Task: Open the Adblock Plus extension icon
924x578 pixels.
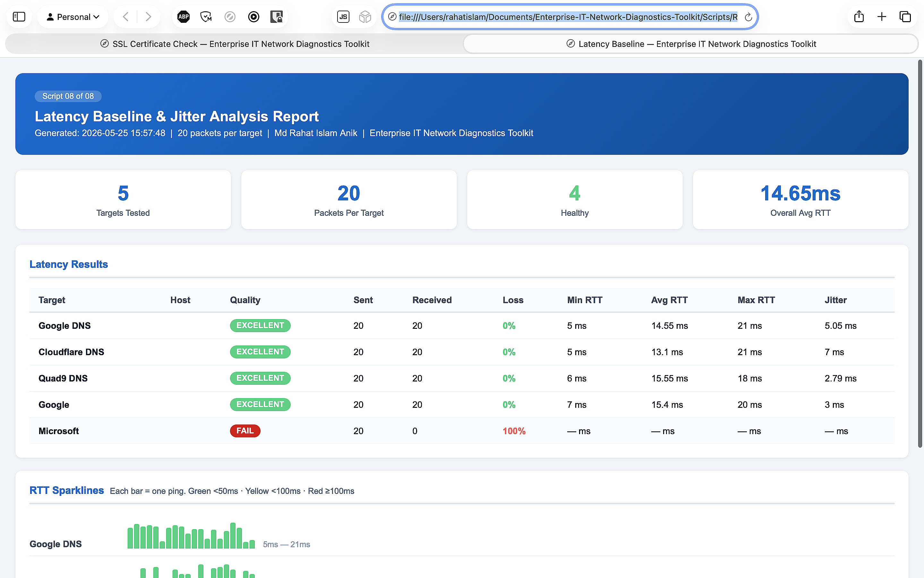Action: (184, 17)
